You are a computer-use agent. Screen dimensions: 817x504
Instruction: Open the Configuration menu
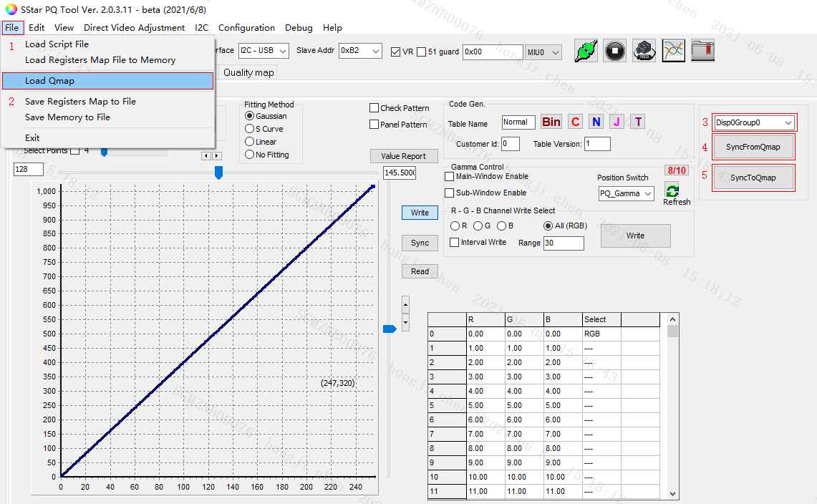[x=246, y=28]
